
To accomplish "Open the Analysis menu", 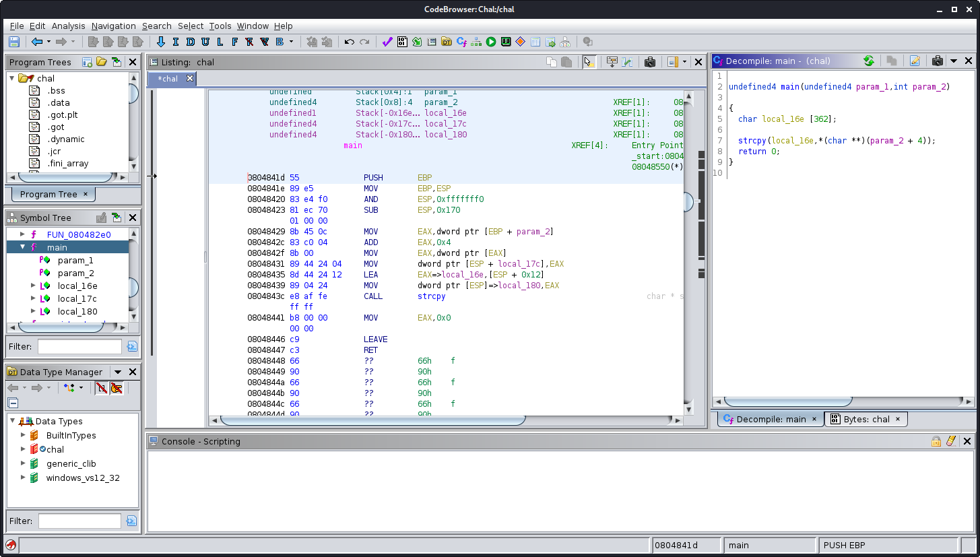I will point(69,26).
